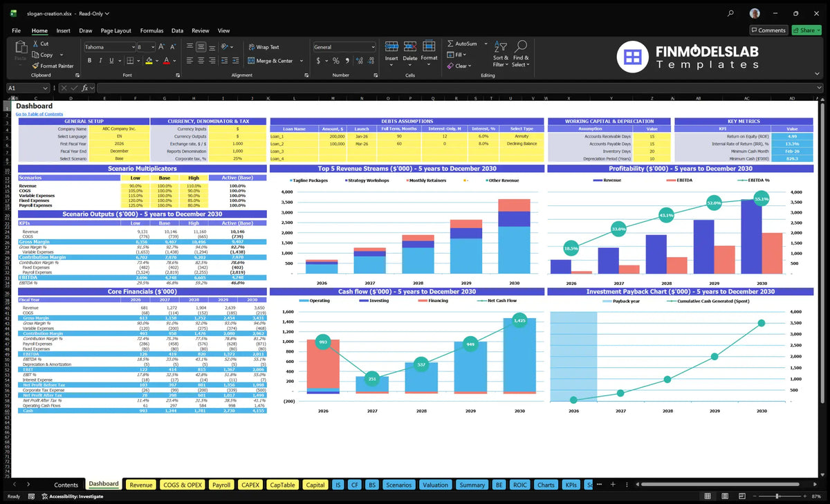
Task: Click Go to Table of Contents link
Action: pyautogui.click(x=39, y=114)
